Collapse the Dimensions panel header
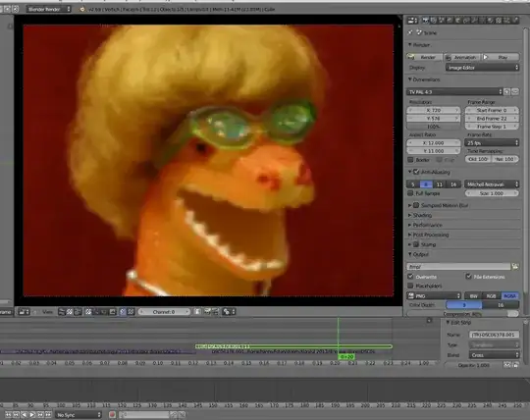530x420 pixels. click(424, 79)
